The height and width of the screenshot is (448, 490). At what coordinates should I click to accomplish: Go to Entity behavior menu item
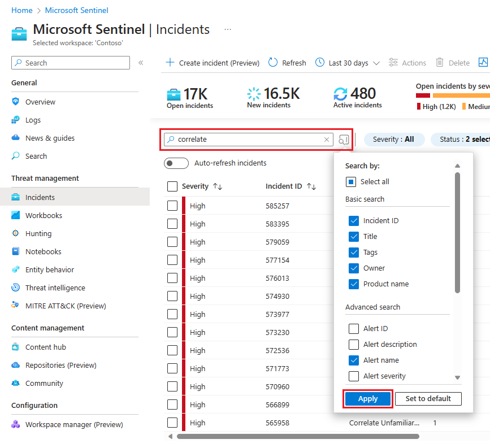[x=50, y=269]
